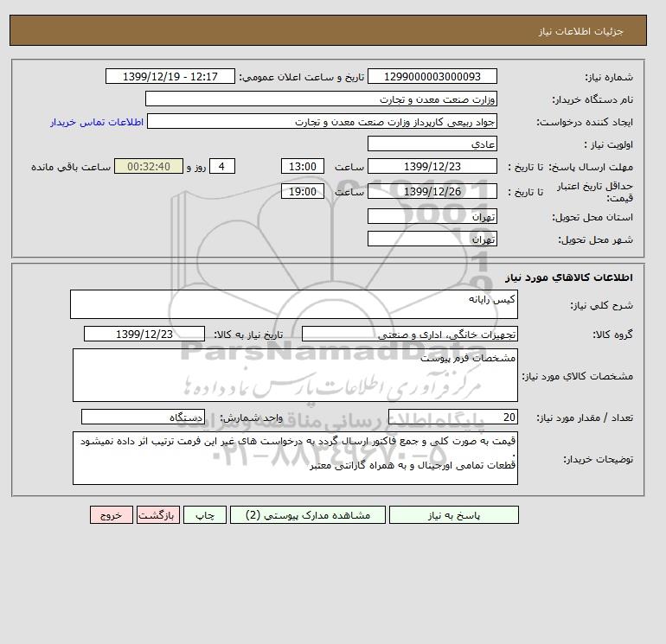Image resolution: width=666 pixels, height=644 pixels.
Task: Click the خروج exit button
Action: 112,515
